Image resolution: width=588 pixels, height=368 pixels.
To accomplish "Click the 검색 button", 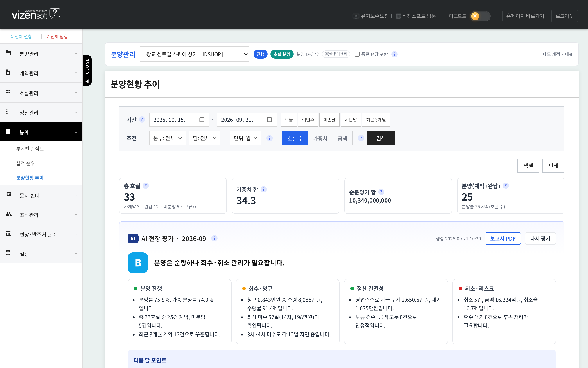I will point(381,138).
